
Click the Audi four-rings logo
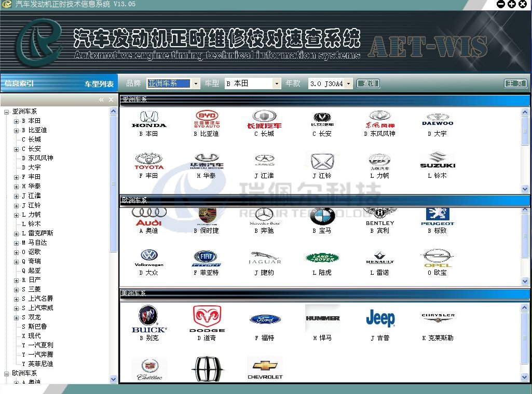tap(149, 216)
